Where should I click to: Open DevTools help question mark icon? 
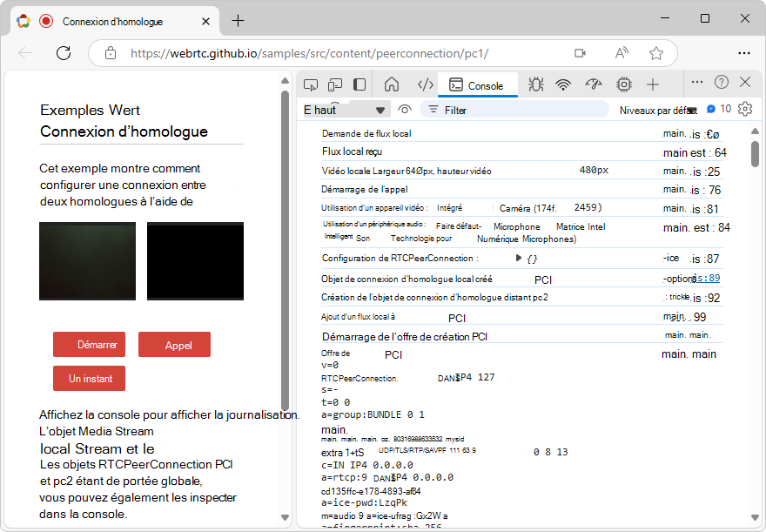(722, 82)
